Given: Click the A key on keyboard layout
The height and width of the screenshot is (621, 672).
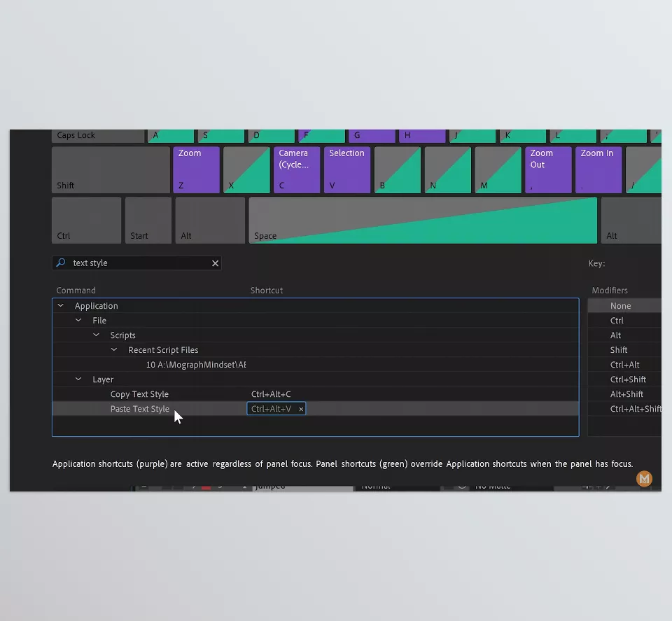Looking at the screenshot, I should pos(171,136).
